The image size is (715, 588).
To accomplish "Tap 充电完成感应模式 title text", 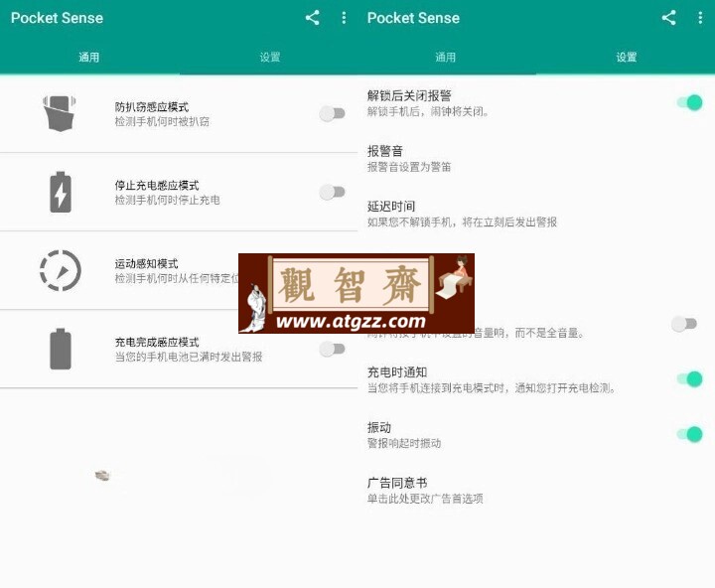I will coord(157,342).
